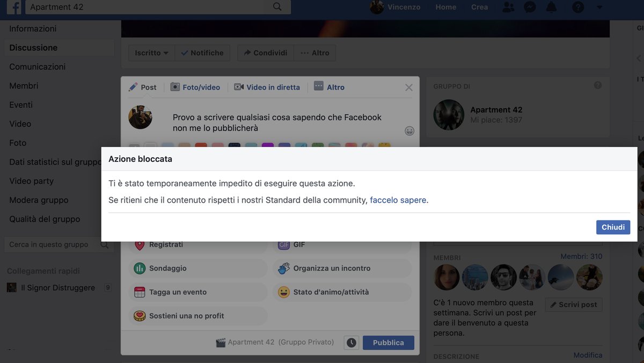The image size is (644, 363).
Task: Open the Altro button under the cover
Action: point(315,53)
